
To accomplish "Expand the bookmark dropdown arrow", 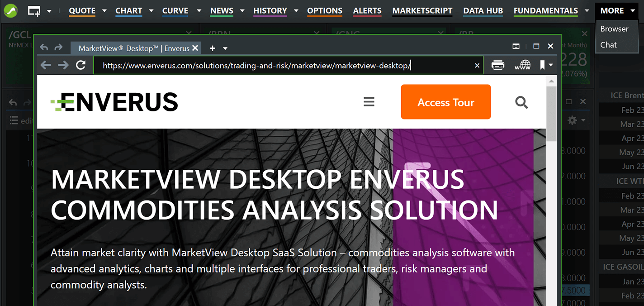I will (550, 66).
